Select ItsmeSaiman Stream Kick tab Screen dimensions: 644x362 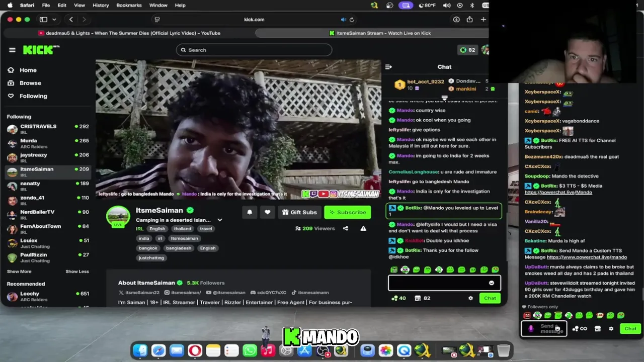pos(380,33)
